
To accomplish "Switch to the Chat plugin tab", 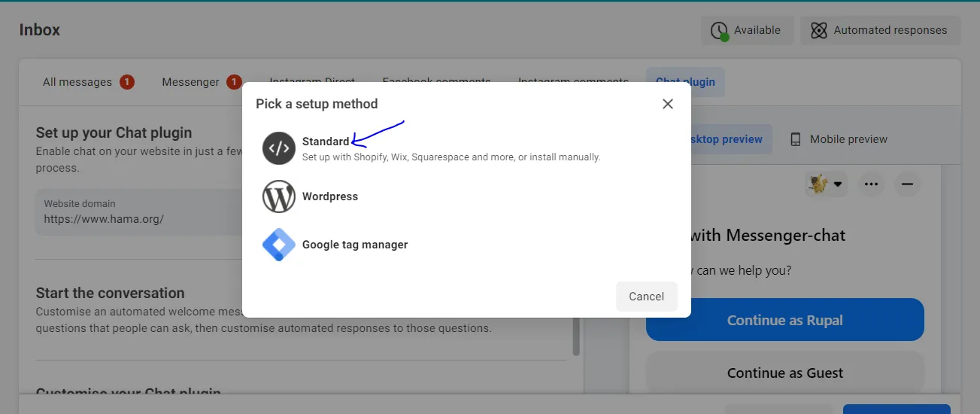I will coord(685,82).
